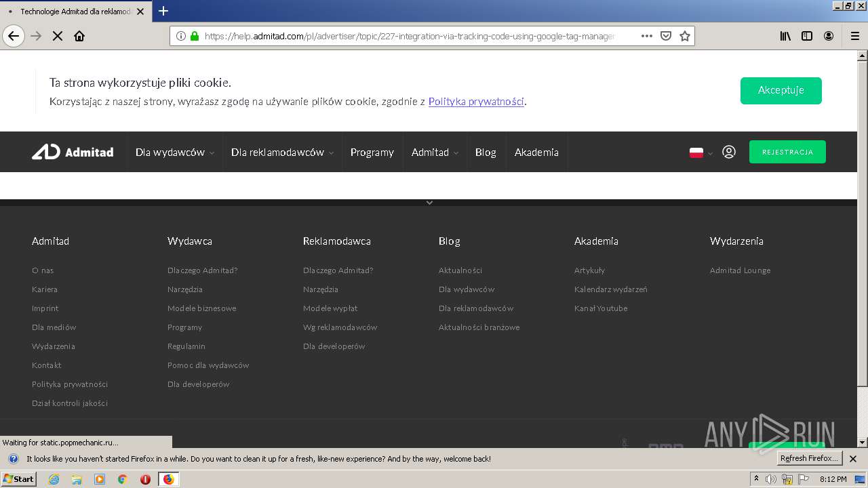Open Internet Explorer from taskbar
Image resolution: width=868 pixels, height=488 pixels.
pos(54,479)
